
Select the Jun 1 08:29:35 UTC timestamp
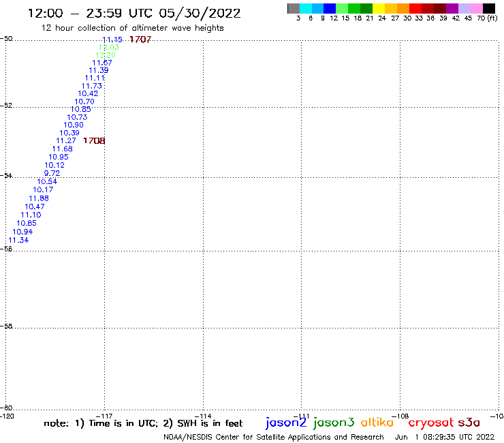click(445, 437)
